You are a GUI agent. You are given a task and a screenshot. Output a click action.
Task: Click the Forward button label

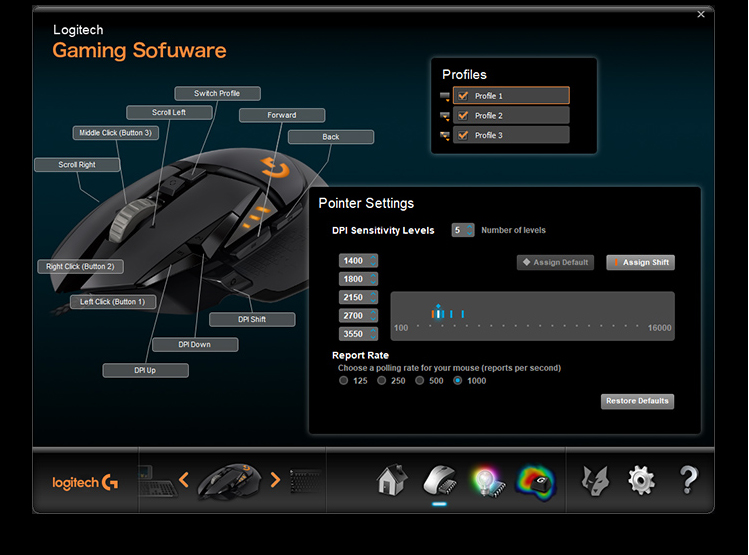click(x=282, y=115)
